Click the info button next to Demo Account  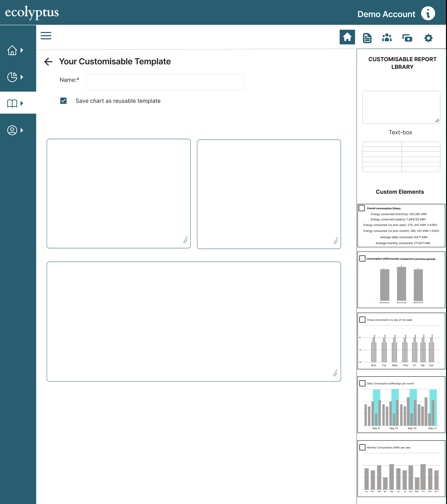click(428, 13)
